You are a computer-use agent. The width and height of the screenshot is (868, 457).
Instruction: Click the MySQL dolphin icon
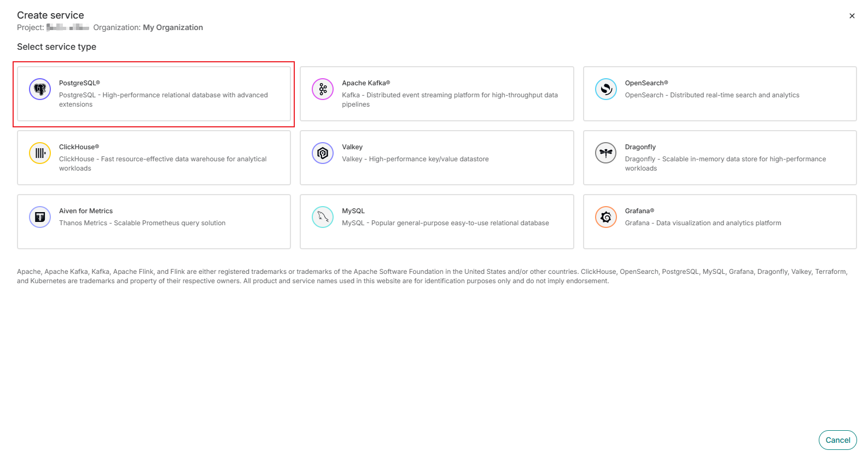(323, 217)
